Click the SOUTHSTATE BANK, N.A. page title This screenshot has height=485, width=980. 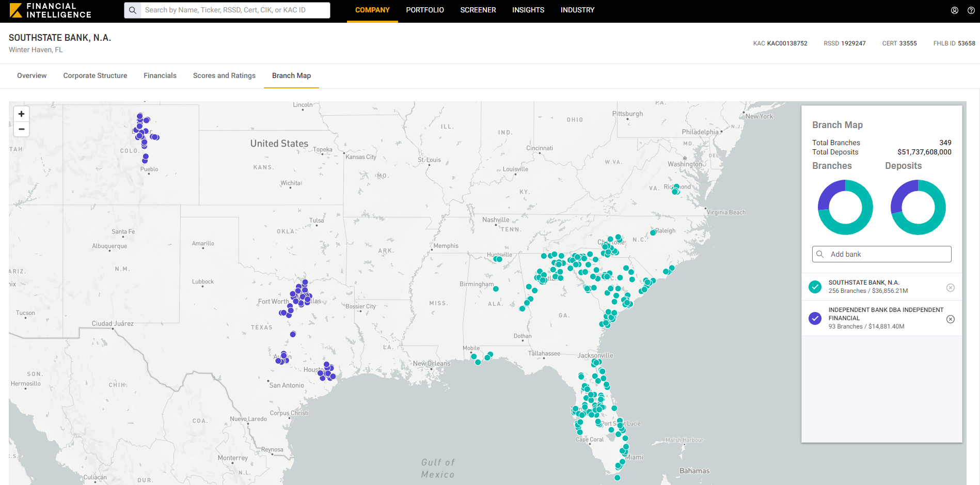60,38
